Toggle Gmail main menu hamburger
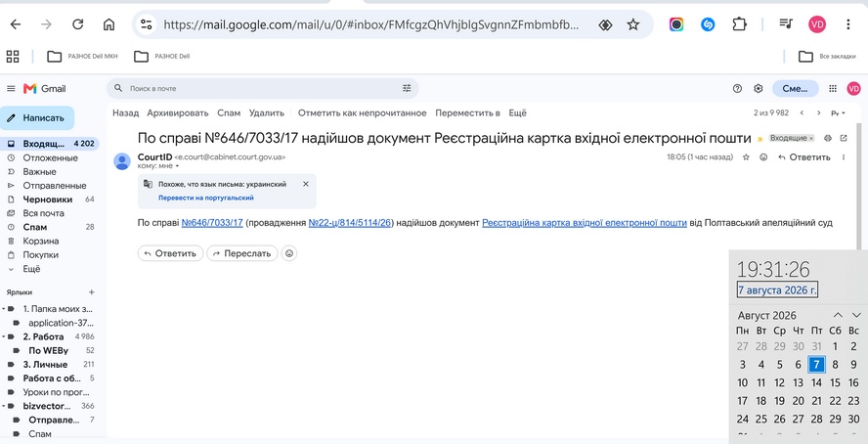 [x=11, y=89]
